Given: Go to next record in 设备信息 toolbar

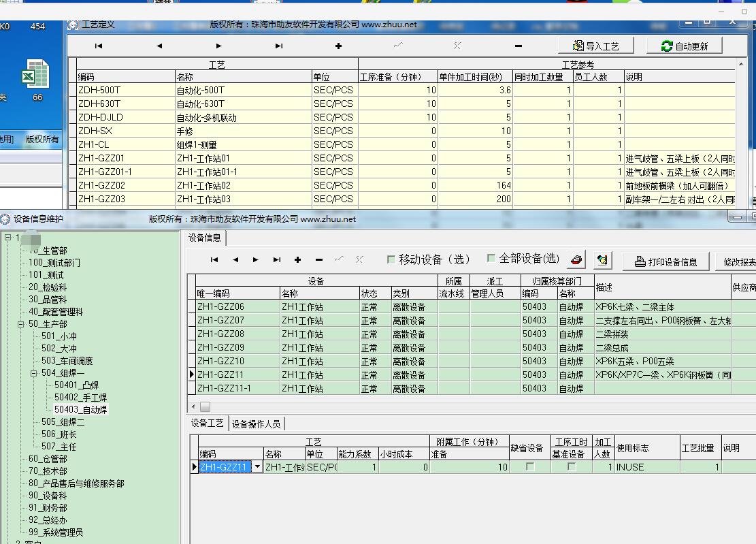Looking at the screenshot, I should (256, 260).
